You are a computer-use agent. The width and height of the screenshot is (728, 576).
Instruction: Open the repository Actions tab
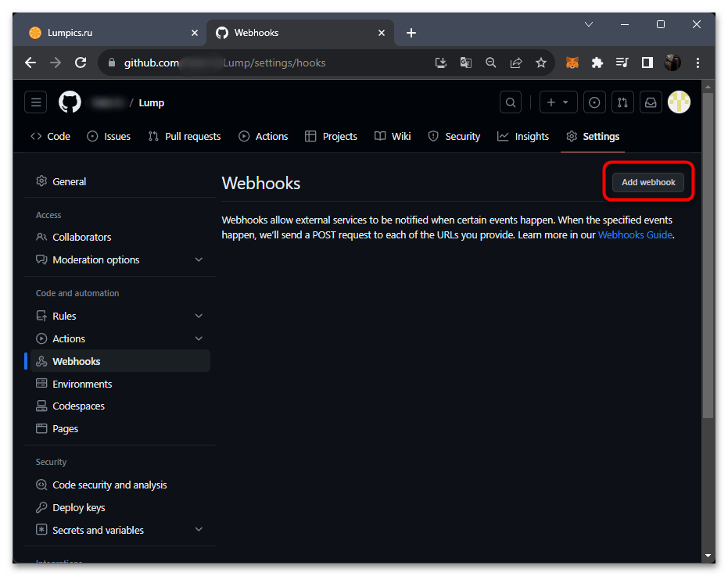[x=264, y=137]
